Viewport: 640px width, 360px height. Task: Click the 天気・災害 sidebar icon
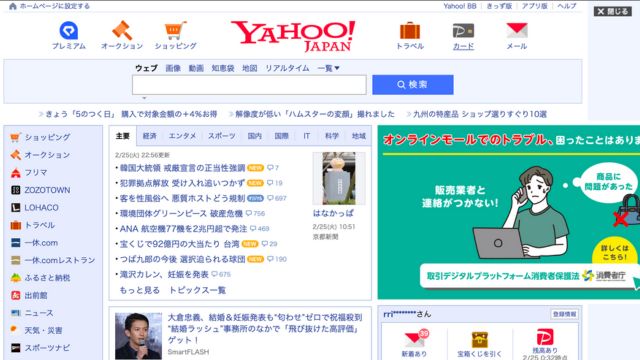(x=15, y=330)
